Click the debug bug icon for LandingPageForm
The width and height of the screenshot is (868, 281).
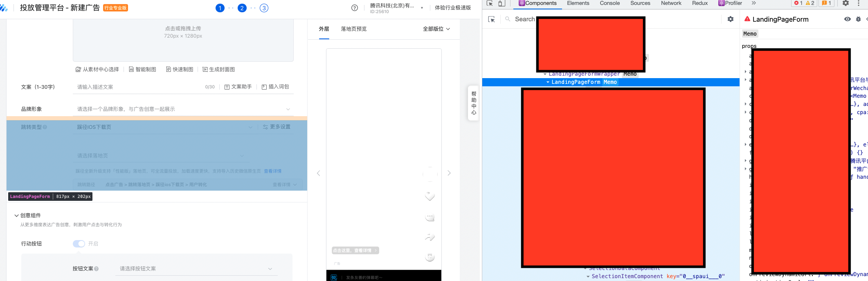[858, 19]
